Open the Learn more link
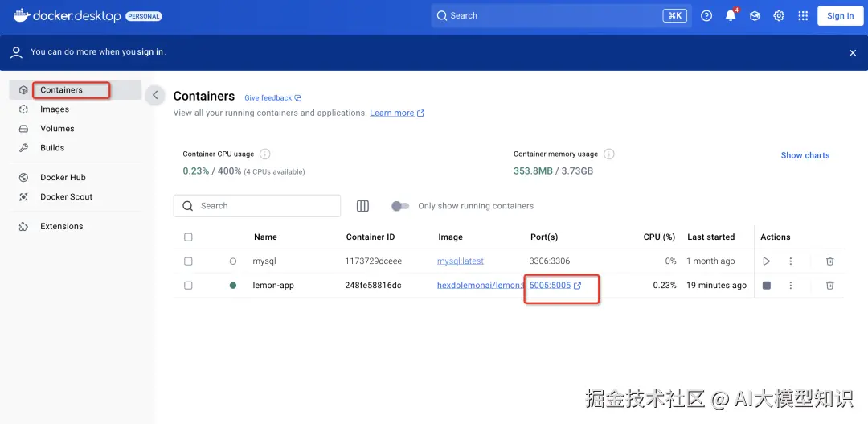Image resolution: width=868 pixels, height=424 pixels. coord(397,113)
